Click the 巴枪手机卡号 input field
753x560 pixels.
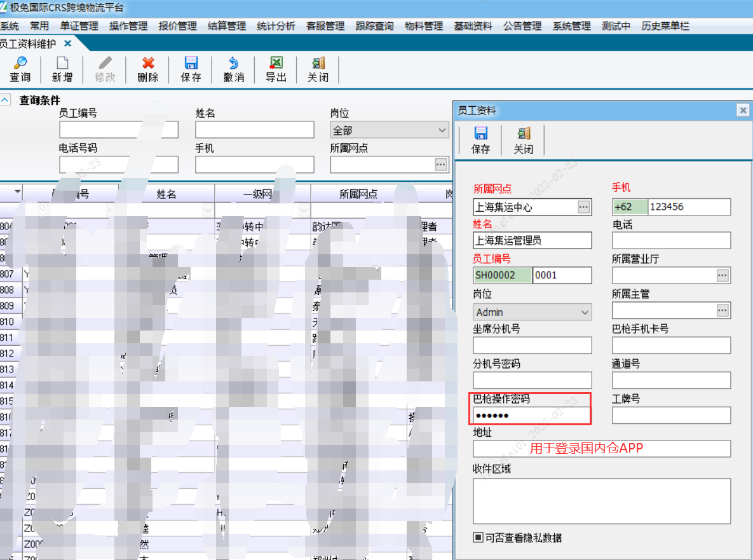coord(671,345)
